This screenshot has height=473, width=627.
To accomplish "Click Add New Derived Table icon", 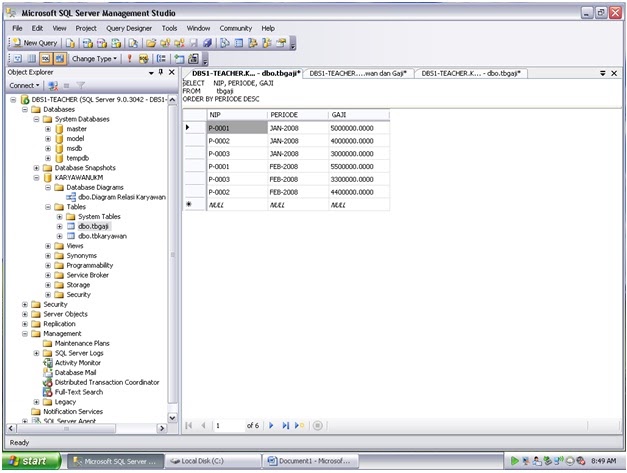I will coord(193,59).
